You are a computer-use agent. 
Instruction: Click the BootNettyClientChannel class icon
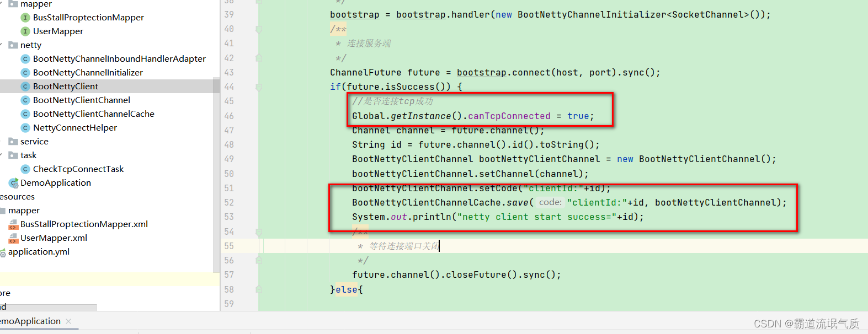click(25, 100)
